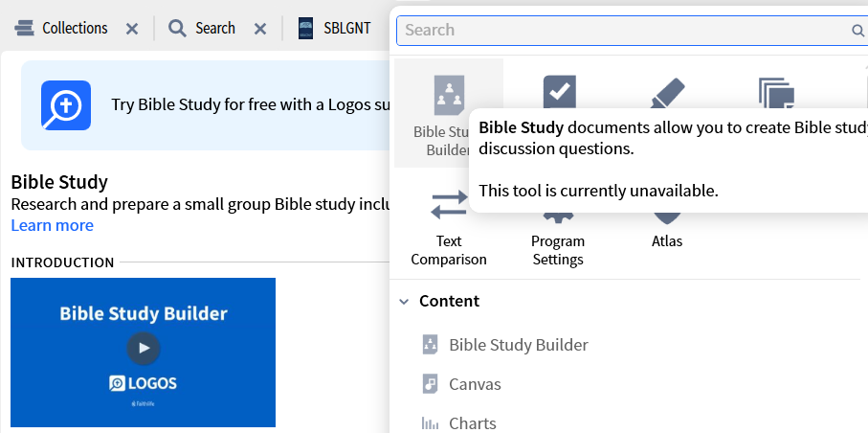Switch to the SBLGNT tab

pyautogui.click(x=347, y=28)
